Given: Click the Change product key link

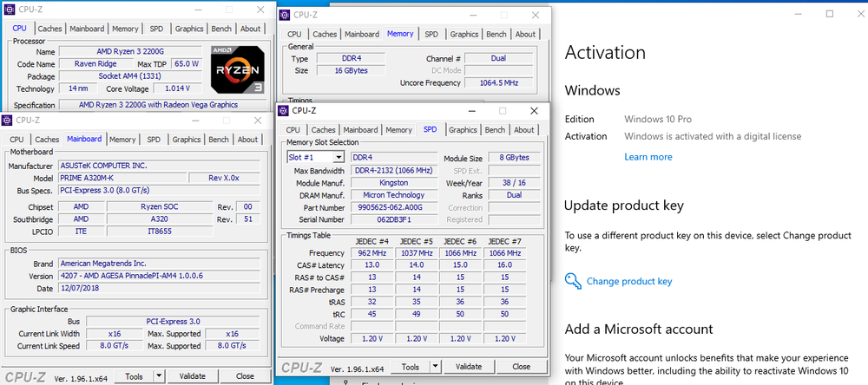Looking at the screenshot, I should point(628,281).
